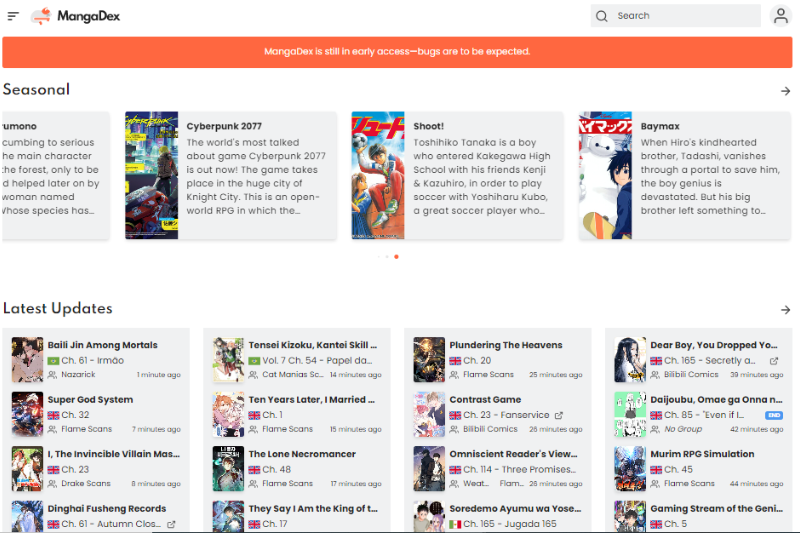800x533 pixels.
Task: Open chapter Ch. 61 - Irmão
Action: click(x=93, y=361)
